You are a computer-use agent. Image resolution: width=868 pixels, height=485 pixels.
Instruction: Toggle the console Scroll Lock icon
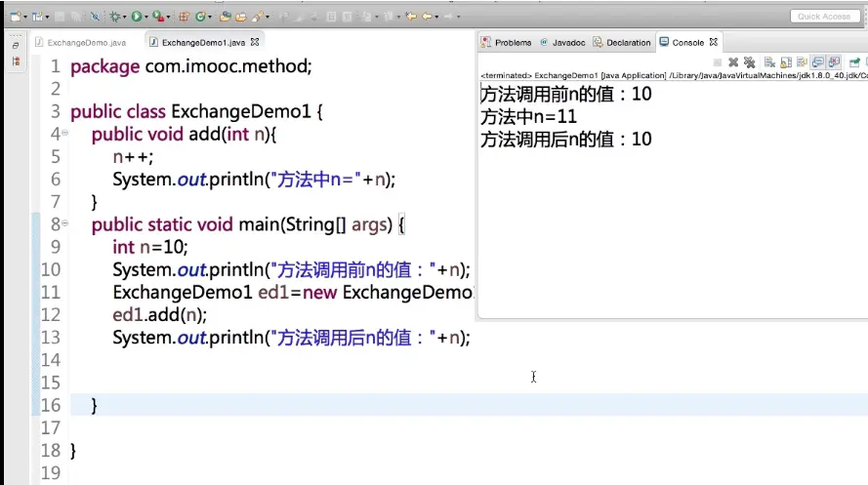click(x=786, y=62)
